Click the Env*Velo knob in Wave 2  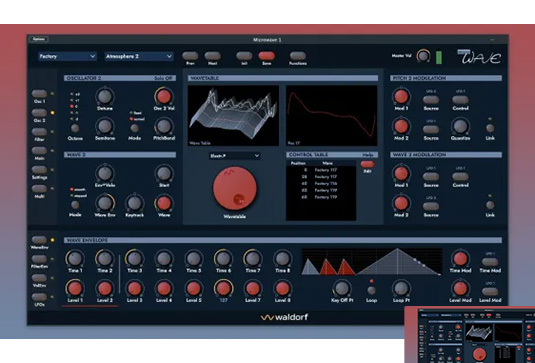pos(105,173)
